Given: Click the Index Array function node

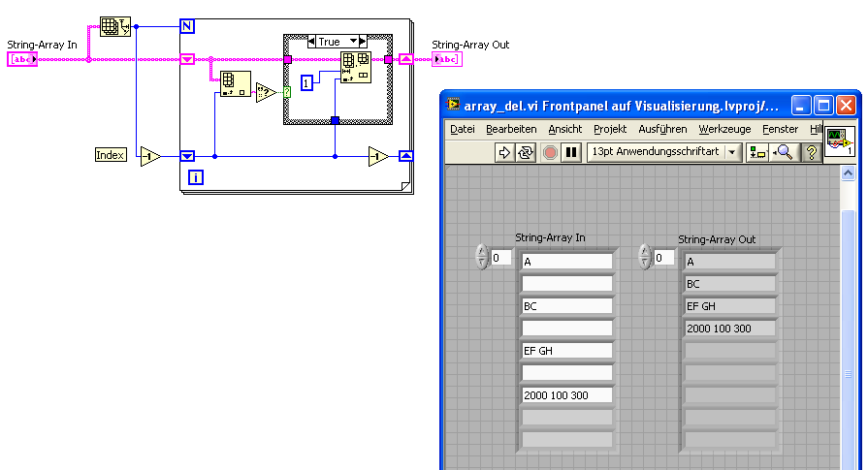Looking at the screenshot, I should point(236,84).
